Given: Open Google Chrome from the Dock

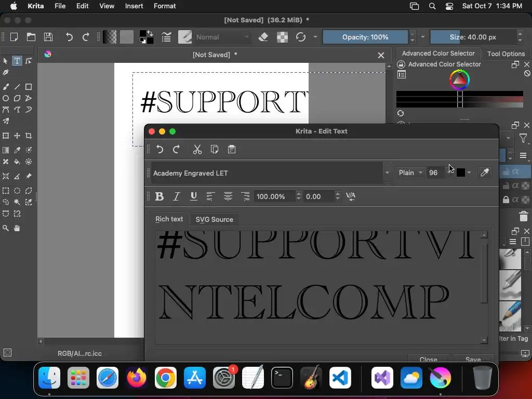Looking at the screenshot, I should click(166, 378).
